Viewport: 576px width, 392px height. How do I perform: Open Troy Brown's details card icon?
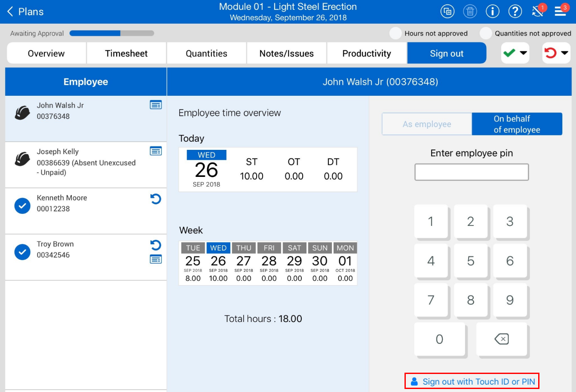pyautogui.click(x=156, y=259)
